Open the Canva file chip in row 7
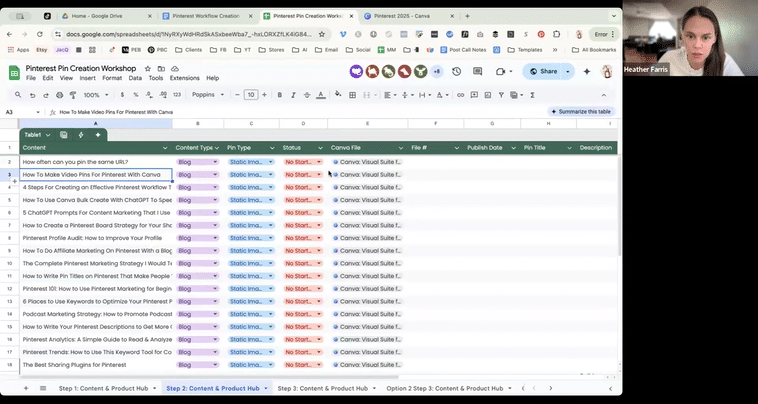The width and height of the screenshot is (758, 404). pyautogui.click(x=367, y=226)
